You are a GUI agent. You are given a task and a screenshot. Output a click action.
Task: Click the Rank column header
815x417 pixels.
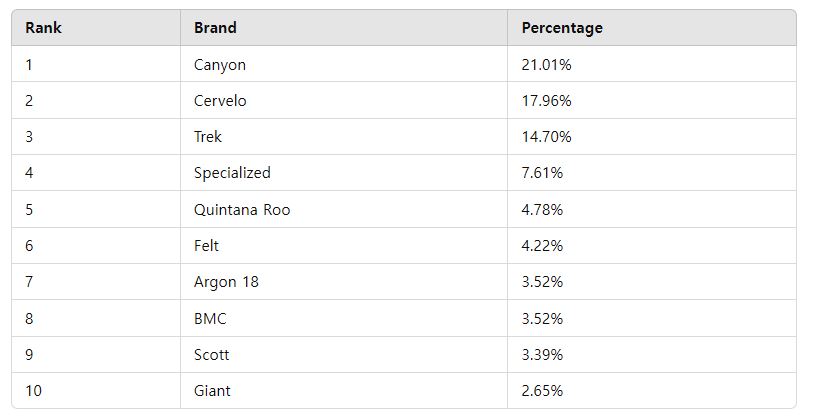tap(44, 28)
